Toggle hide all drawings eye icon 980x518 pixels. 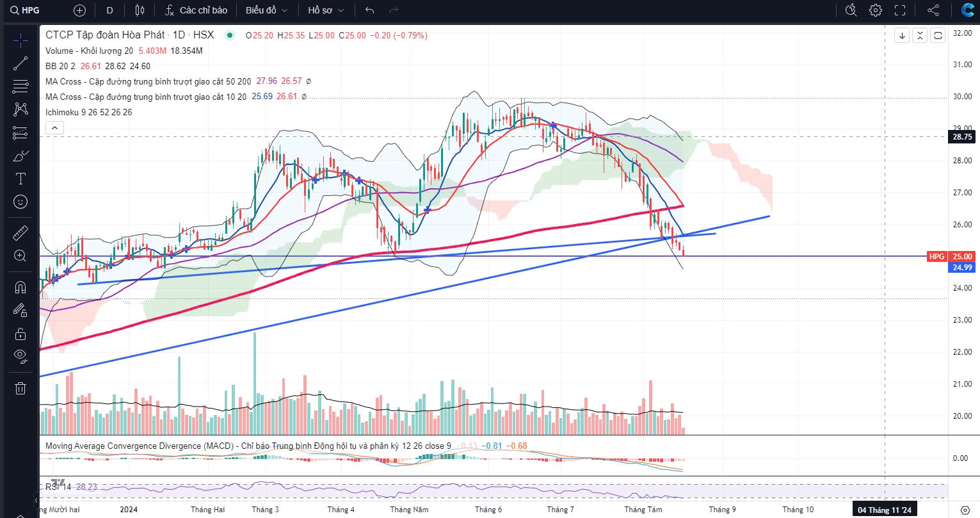(x=20, y=357)
